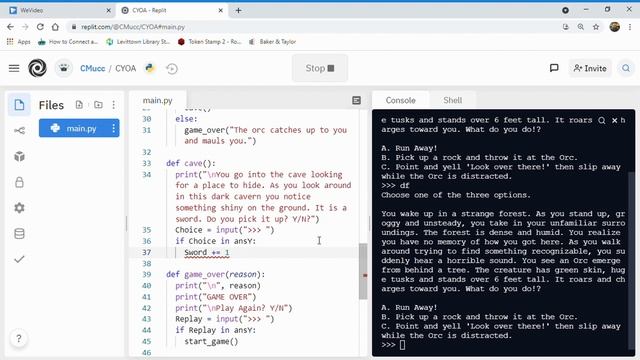Screen dimensions: 640x360
Task: Select the CYOA - Replit browser tab
Action: click(x=171, y=10)
